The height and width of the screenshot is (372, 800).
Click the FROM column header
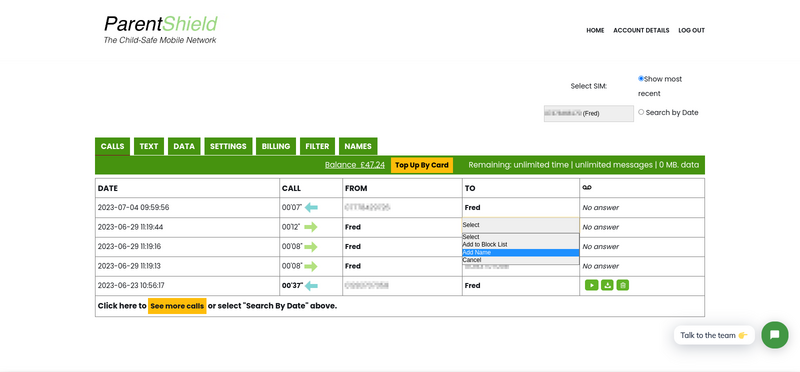tap(356, 188)
